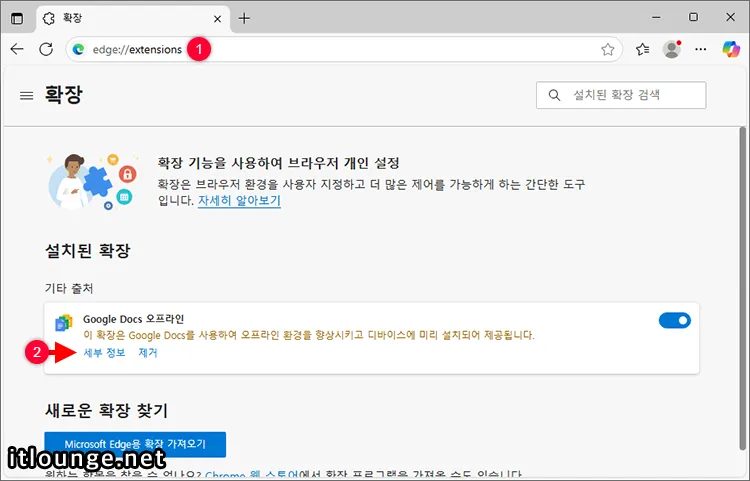Open Settings and more ellipsis menu
750x481 pixels.
point(701,49)
